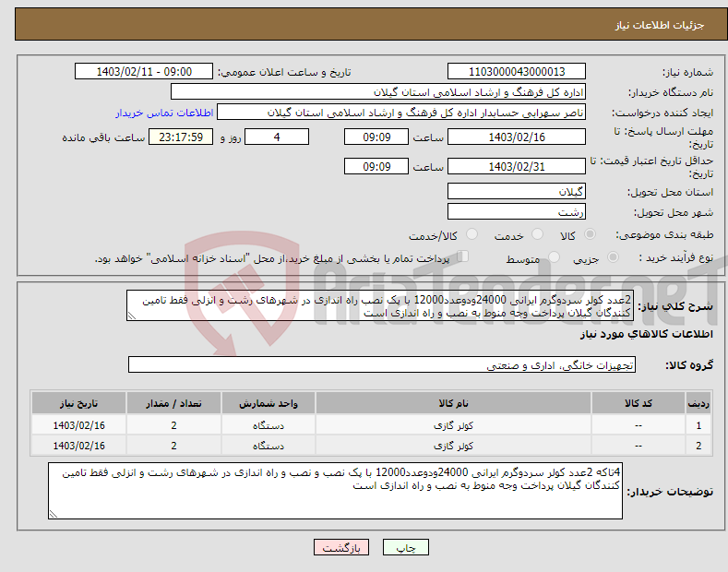Select the جزیی purchase type radio
Screen dimensions: 728x572
tap(613, 256)
